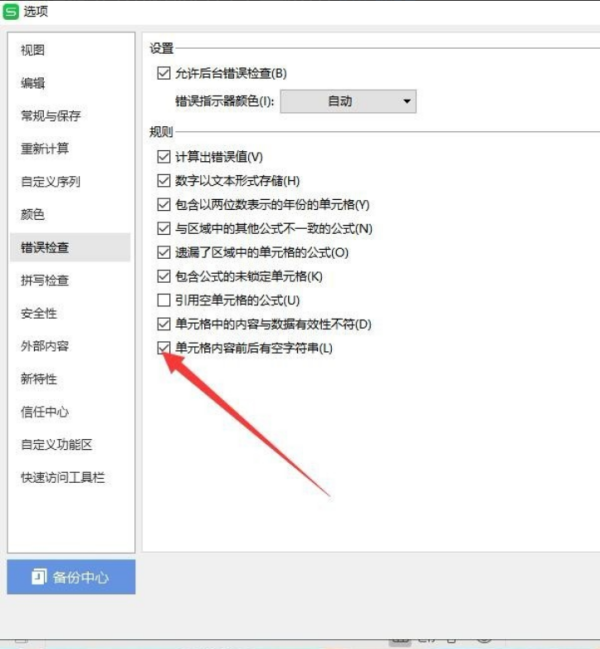
Task: Open the 常规与保存 category
Action: click(x=70, y=116)
